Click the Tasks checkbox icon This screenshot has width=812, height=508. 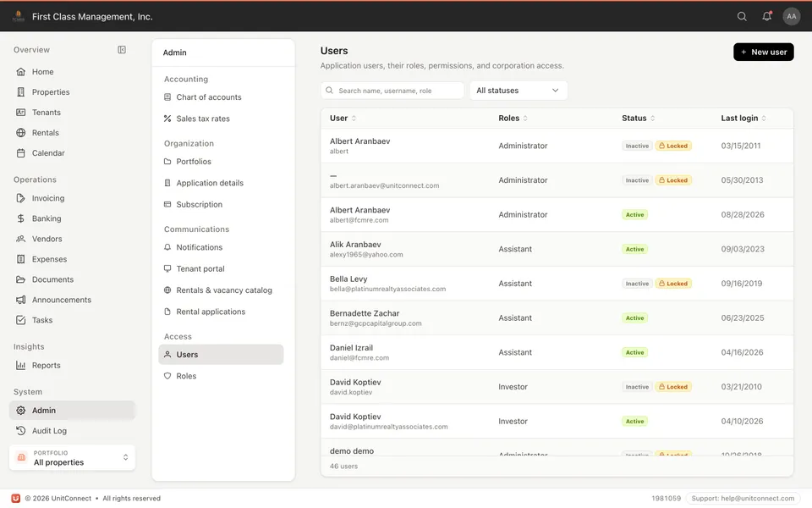click(20, 320)
